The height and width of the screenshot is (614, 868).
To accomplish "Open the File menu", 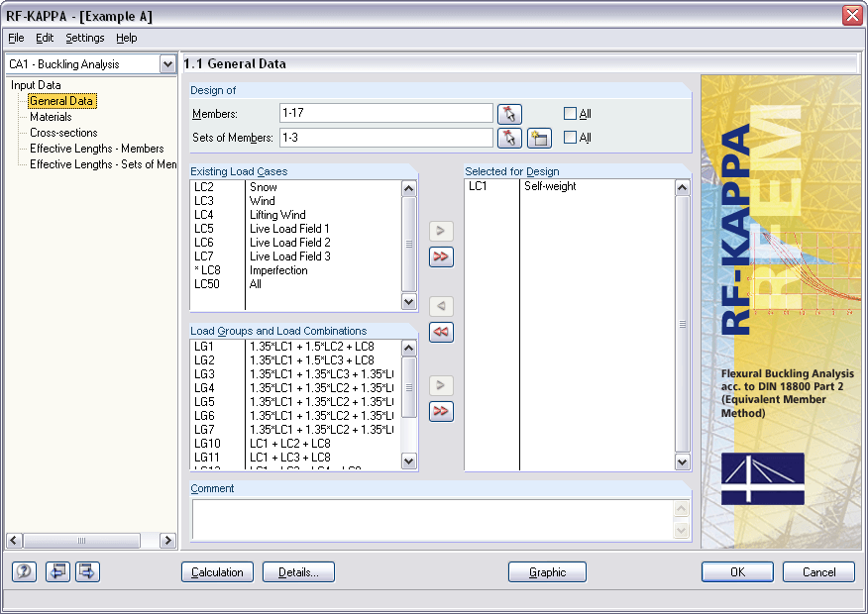I will (16, 38).
